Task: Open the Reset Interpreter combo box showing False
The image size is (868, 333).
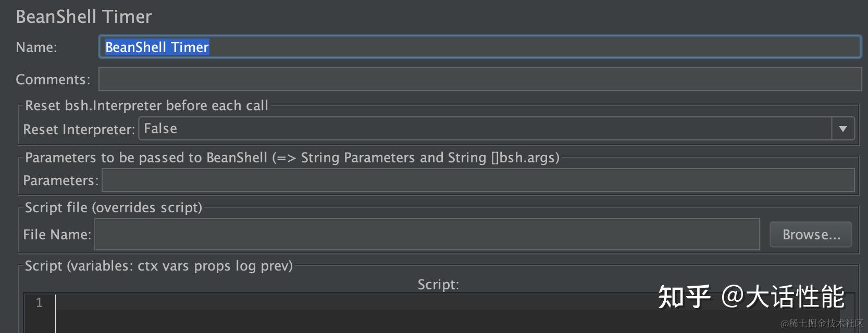Action: 485,129
